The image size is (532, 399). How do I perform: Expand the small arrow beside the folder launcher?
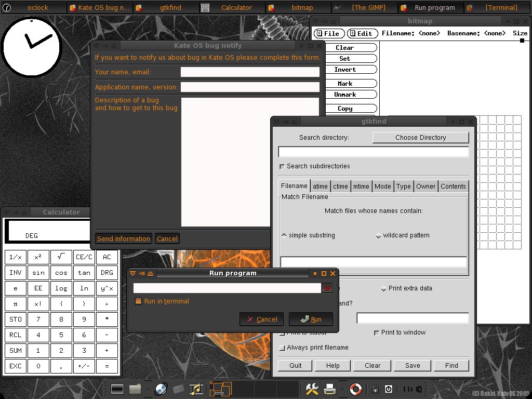click(x=147, y=389)
